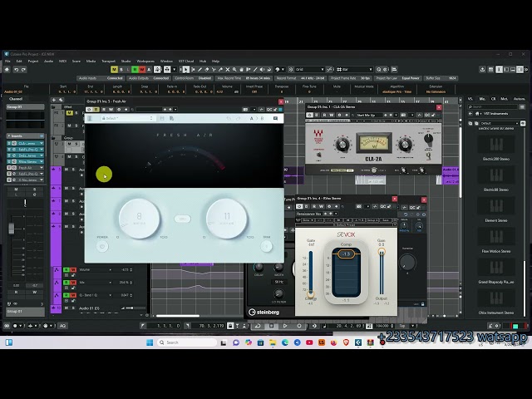Click the Fresh Air power button
Image resolution: width=532 pixels, height=399 pixels.
click(102, 246)
